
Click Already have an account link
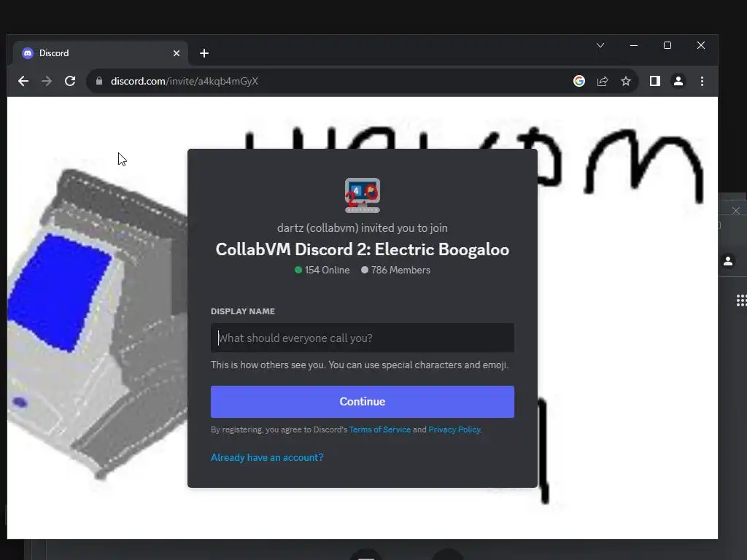[267, 457]
